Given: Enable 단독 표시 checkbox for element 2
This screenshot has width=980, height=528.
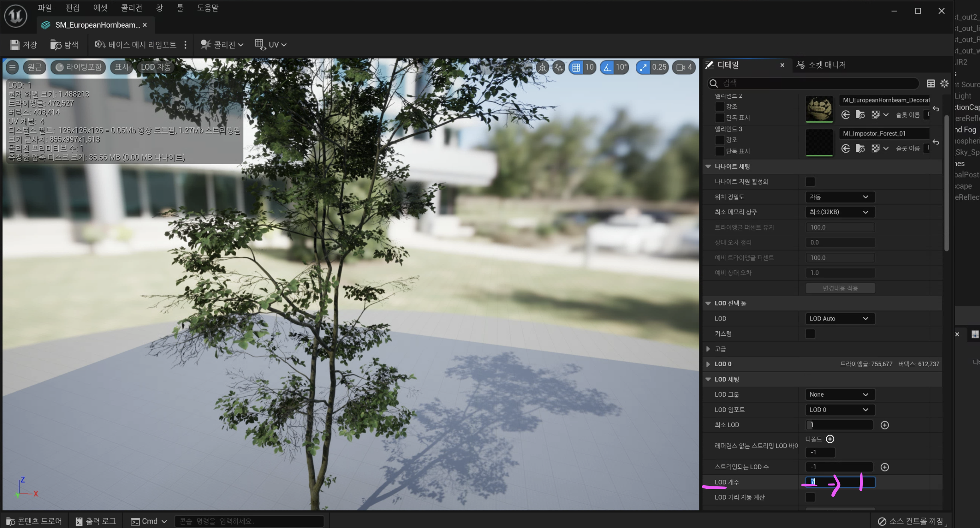Looking at the screenshot, I should [x=719, y=118].
